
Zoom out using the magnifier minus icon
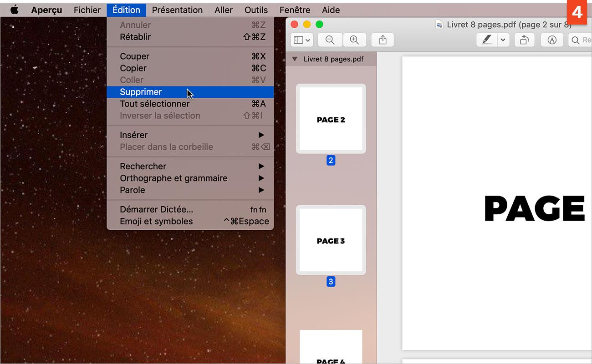(330, 40)
